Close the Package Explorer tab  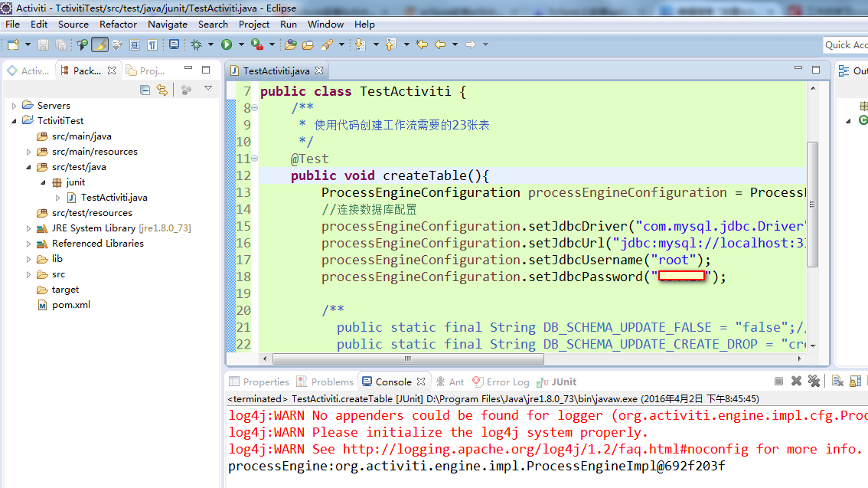pos(112,70)
